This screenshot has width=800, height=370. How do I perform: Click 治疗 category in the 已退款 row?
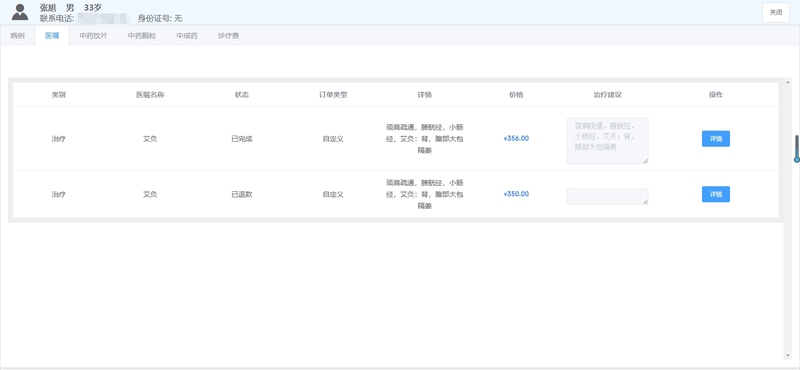59,194
